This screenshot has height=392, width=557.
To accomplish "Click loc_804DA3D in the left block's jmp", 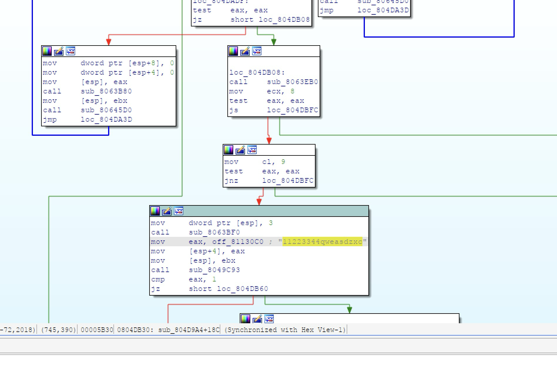I will click(106, 120).
